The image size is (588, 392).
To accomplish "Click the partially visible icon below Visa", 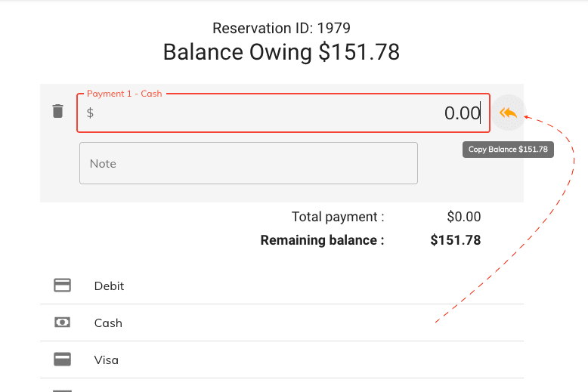I will [63, 390].
